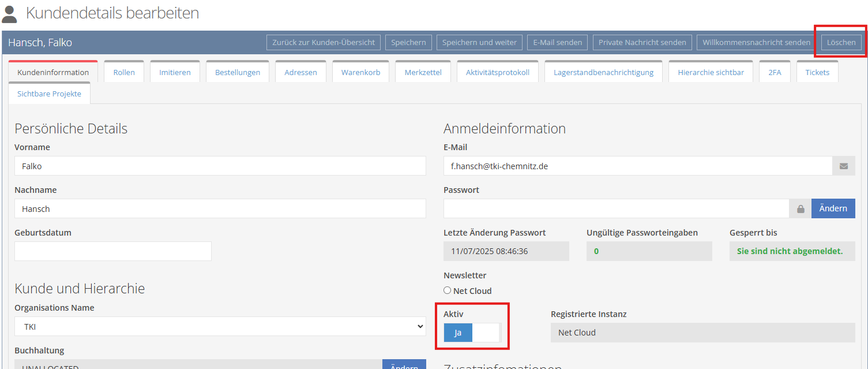
Task: Select the Net Cloud newsletter radio button
Action: click(x=448, y=290)
